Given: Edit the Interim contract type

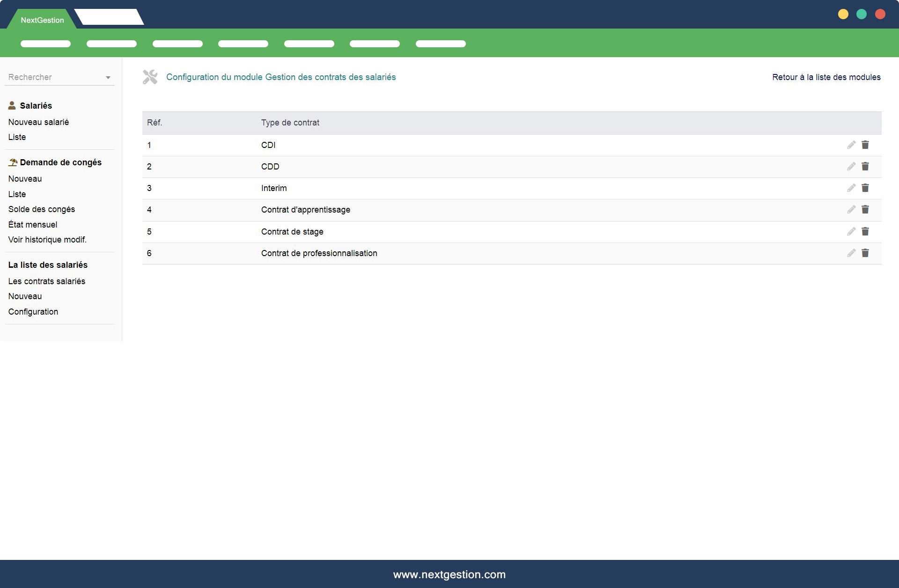Looking at the screenshot, I should coord(851,188).
